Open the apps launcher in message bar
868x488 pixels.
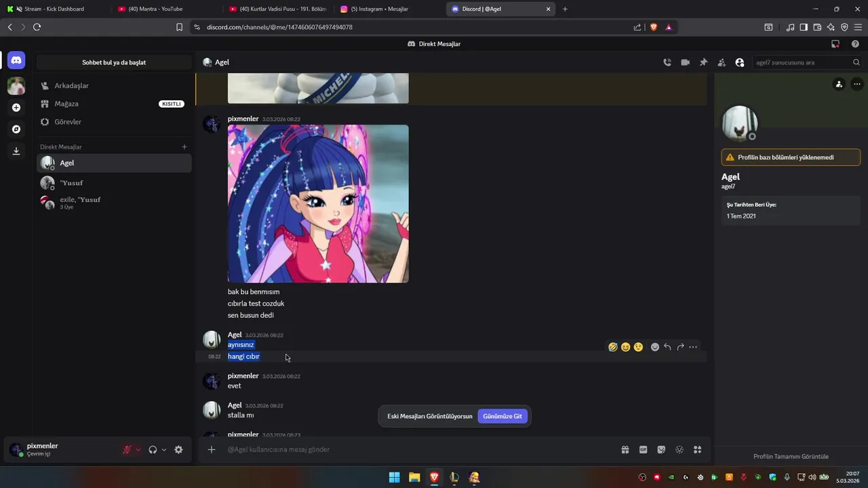697,449
